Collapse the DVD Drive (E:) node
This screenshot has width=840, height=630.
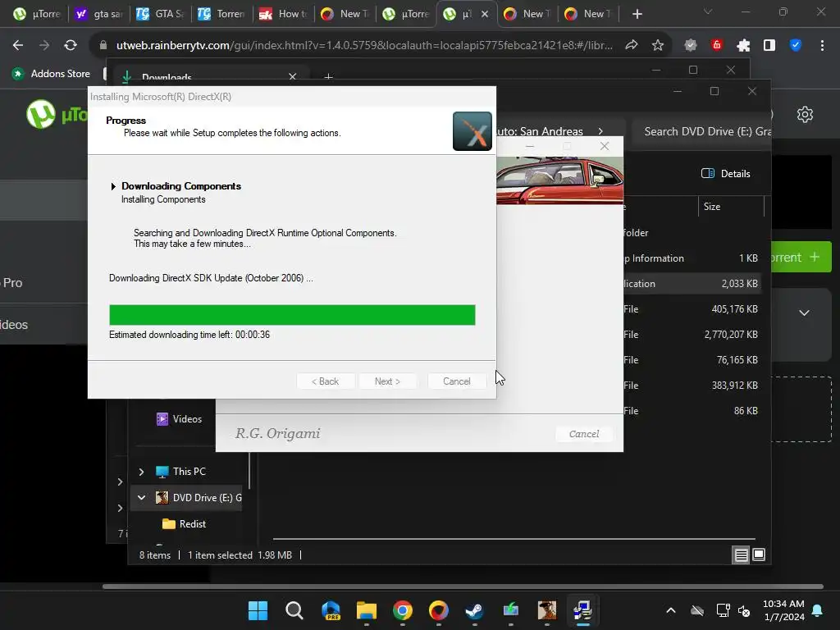coord(141,498)
